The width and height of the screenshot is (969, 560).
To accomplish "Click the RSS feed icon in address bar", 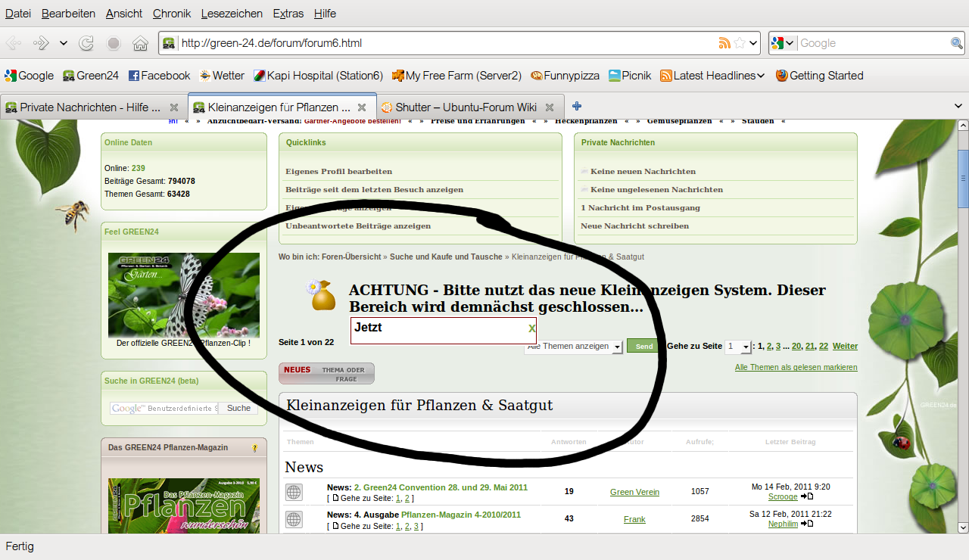I will [x=724, y=43].
